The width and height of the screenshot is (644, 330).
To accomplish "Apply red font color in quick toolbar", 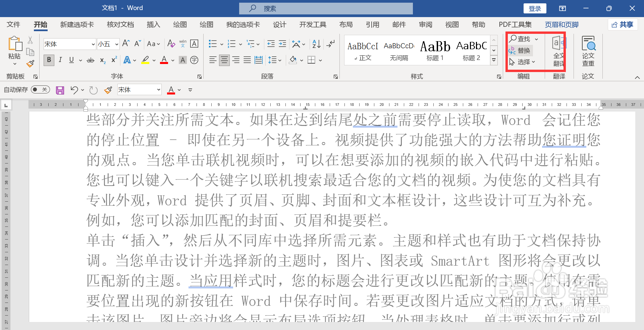I will (x=171, y=90).
